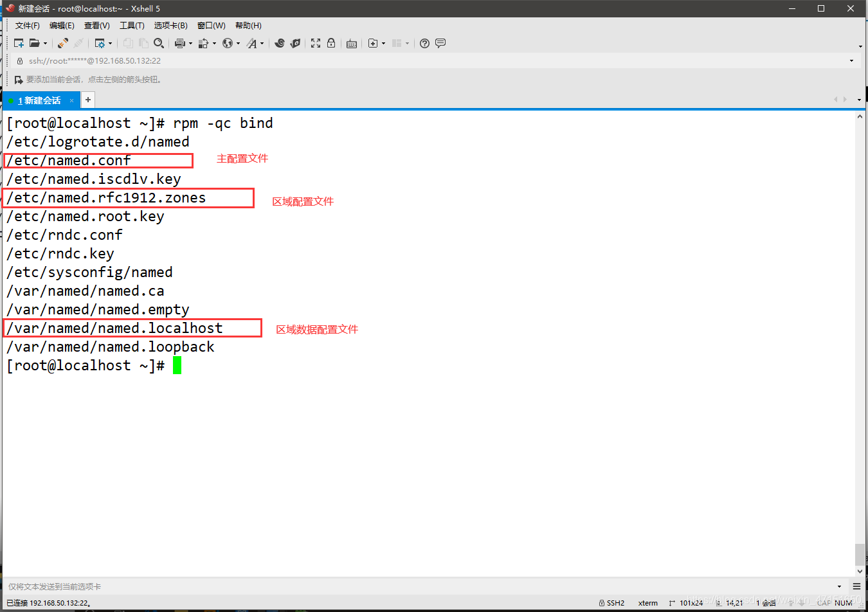This screenshot has width=868, height=612.
Task: Click /var/named/named.localhost line
Action: (114, 328)
